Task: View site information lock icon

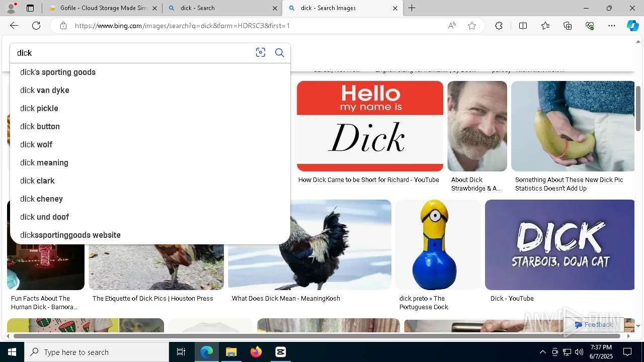Action: click(63, 26)
